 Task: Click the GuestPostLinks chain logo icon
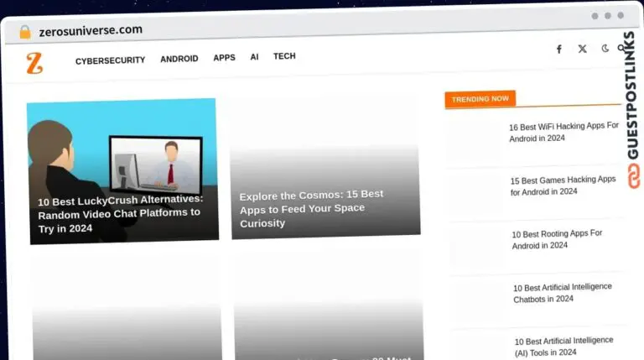(x=633, y=177)
